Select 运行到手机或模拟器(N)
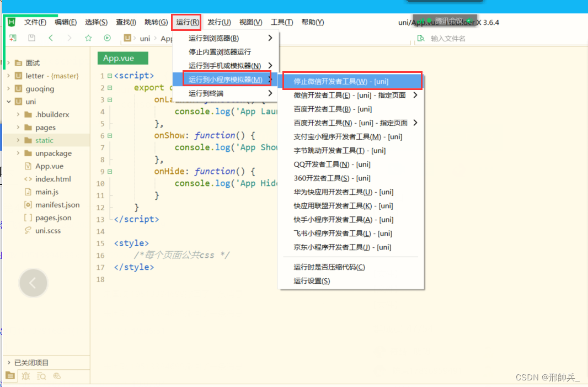This screenshot has height=387, width=588. [225, 66]
